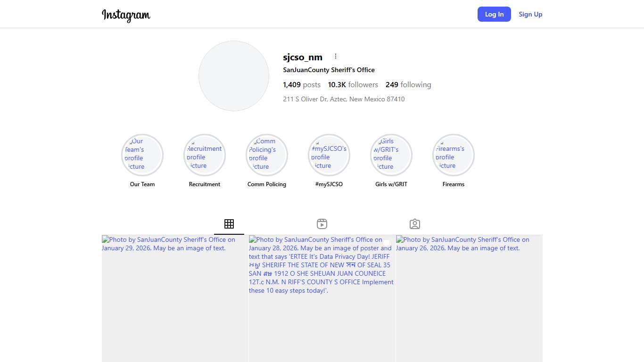The height and width of the screenshot is (362, 644).
Task: Open the tagged photos tab
Action: (415, 224)
